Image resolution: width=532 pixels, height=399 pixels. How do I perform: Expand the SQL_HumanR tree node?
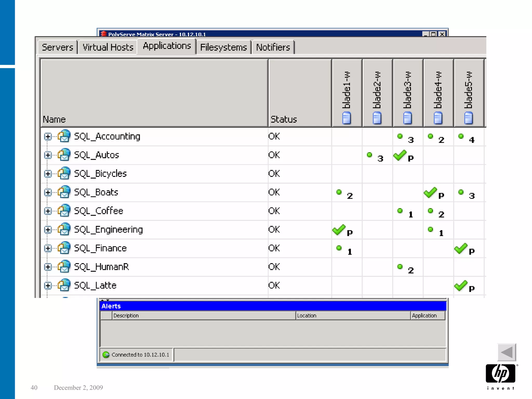48,267
